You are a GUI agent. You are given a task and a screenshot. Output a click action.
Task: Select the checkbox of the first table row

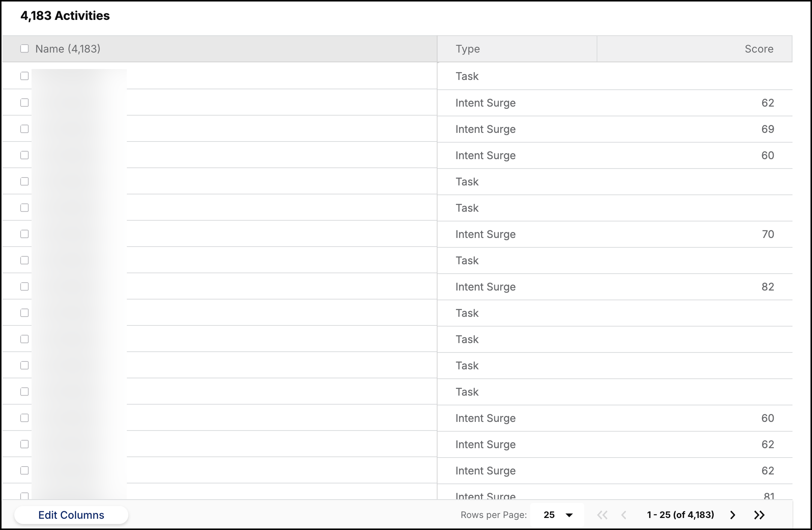point(24,76)
